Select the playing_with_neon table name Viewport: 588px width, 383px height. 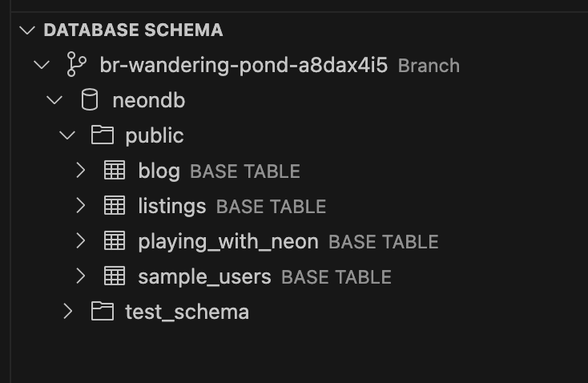click(228, 241)
